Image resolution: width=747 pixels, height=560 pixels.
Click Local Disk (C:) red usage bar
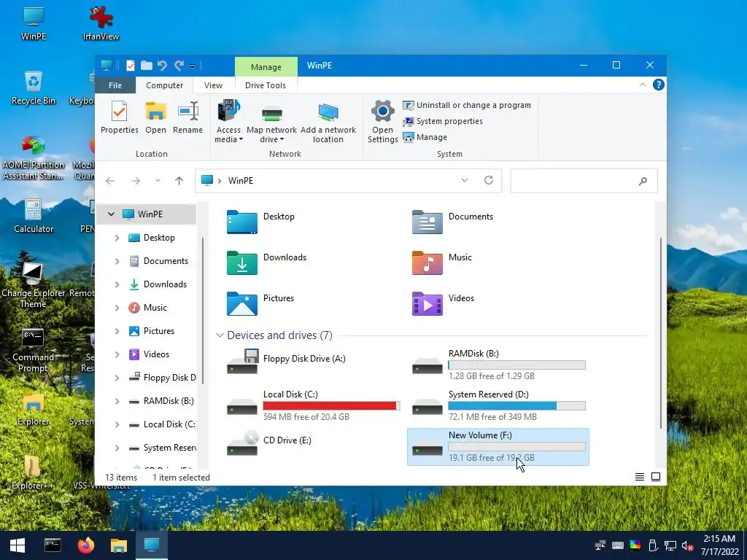point(332,405)
